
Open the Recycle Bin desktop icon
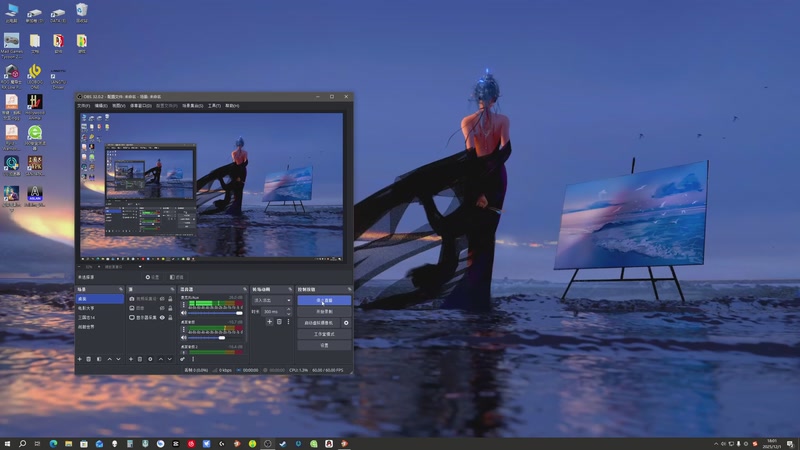click(x=82, y=13)
